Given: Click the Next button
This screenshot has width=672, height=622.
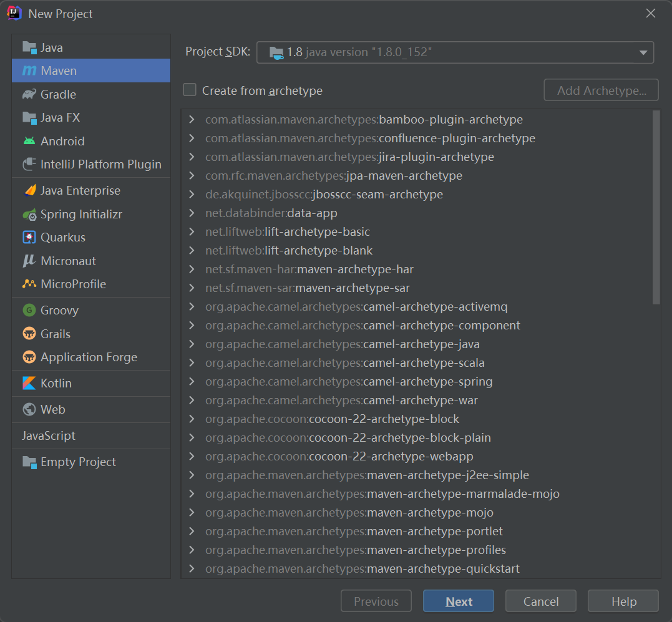Looking at the screenshot, I should coord(458,601).
